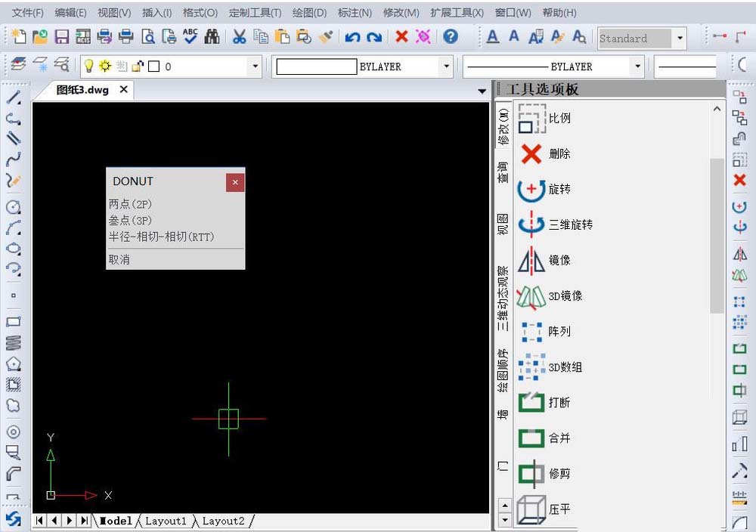Viewport: 756px width, 532px height.
Task: Open 三维动态观察 vertical palette tab
Action: 503,298
